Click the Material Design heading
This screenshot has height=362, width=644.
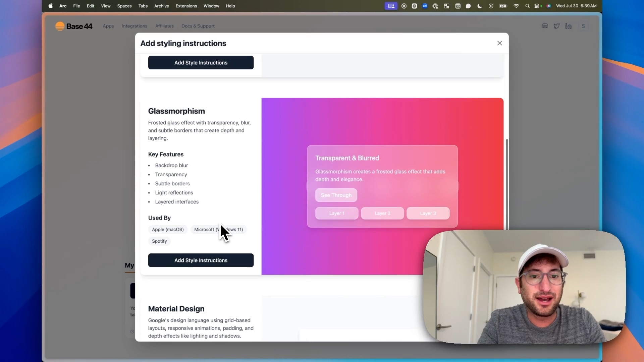176,309
